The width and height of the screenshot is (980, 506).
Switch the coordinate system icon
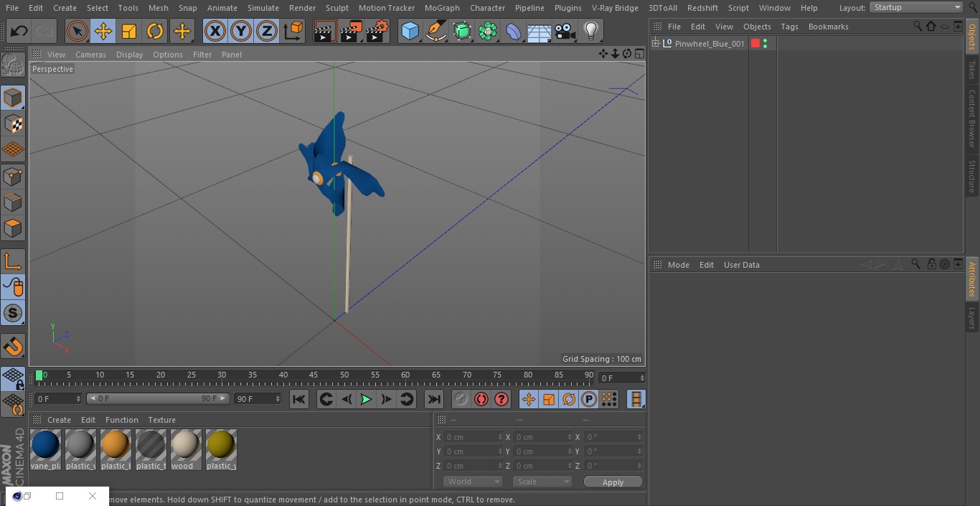[x=293, y=31]
